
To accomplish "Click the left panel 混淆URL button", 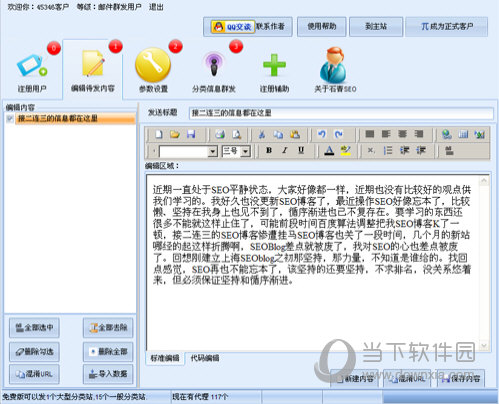I will point(34,374).
